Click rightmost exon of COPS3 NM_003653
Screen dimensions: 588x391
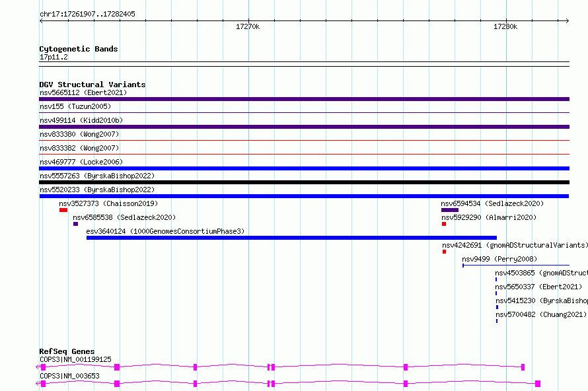[538, 384]
